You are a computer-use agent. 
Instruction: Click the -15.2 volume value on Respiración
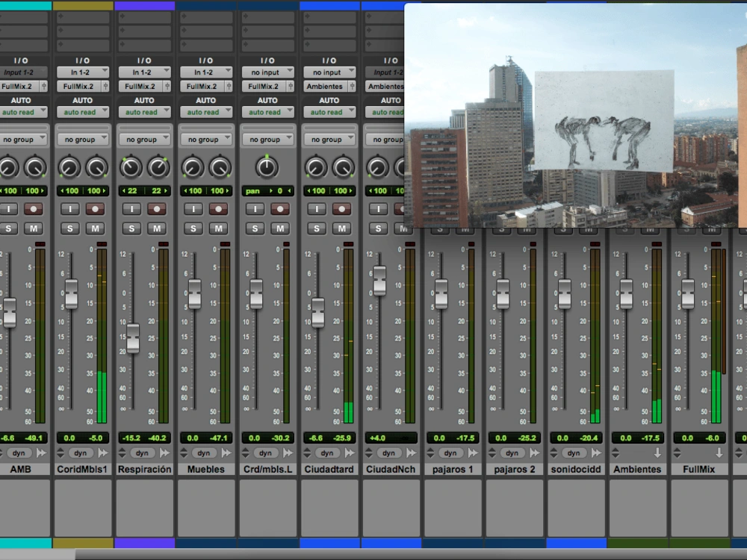click(x=131, y=438)
